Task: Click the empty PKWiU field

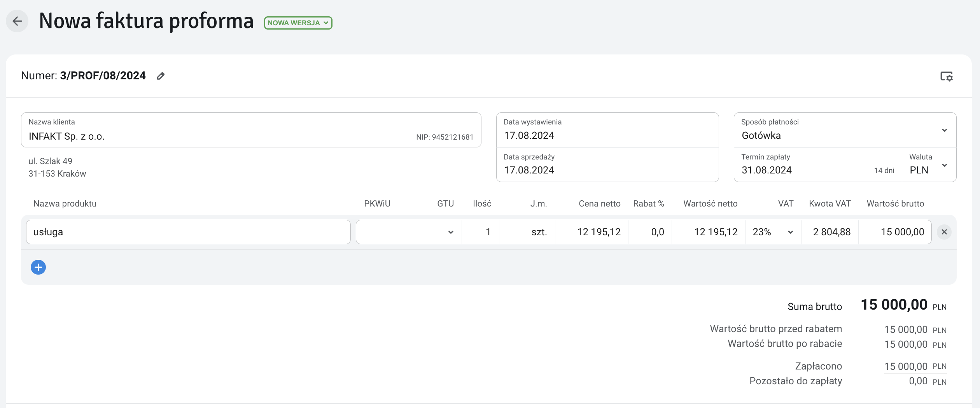Action: (x=377, y=232)
